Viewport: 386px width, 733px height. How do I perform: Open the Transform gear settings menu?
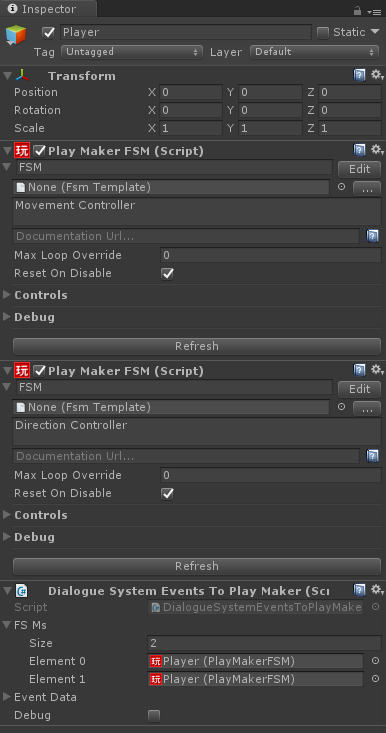point(377,75)
